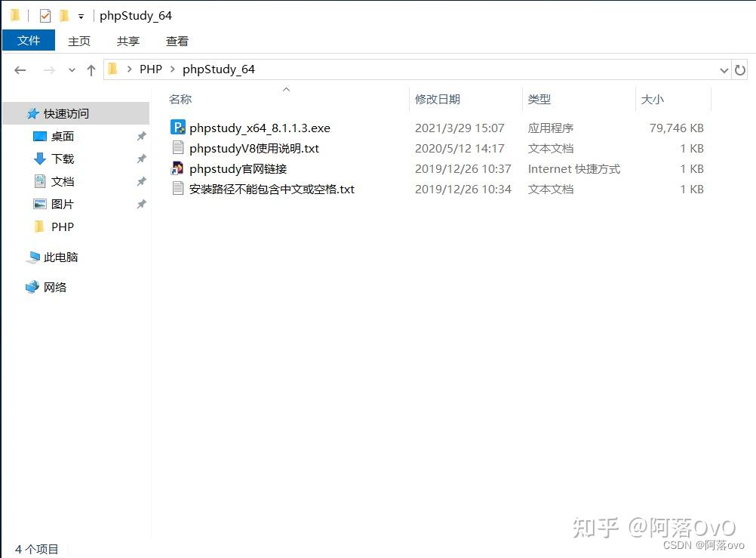Click the Back navigation arrow
756x558 pixels.
pos(20,69)
